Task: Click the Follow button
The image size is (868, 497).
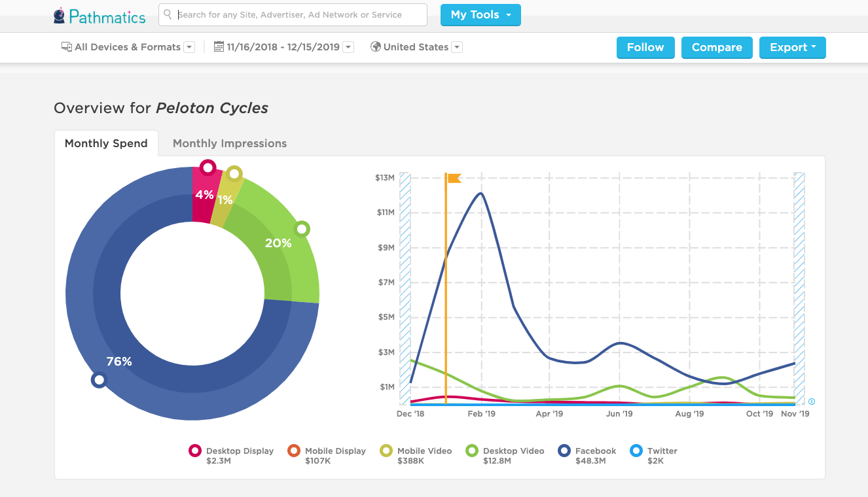Action: point(645,47)
